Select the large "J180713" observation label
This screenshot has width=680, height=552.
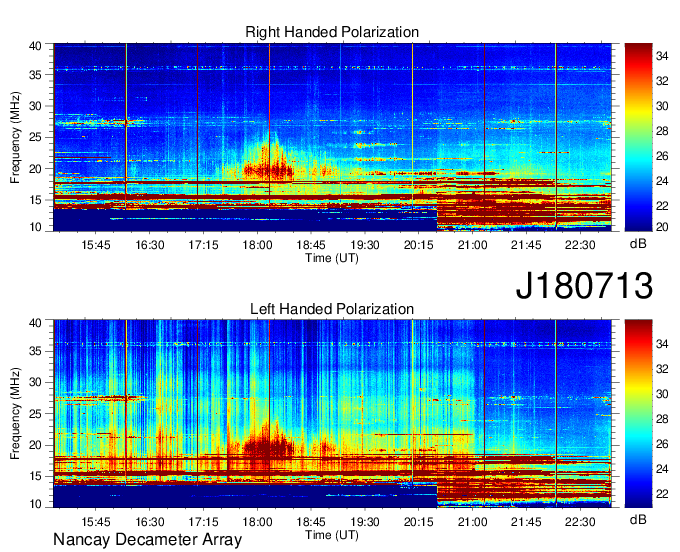584,286
